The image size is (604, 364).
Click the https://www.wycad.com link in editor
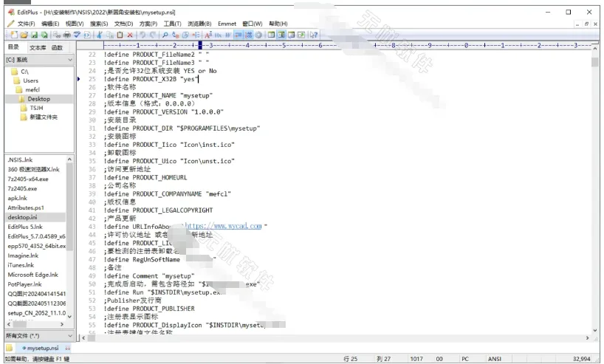(224, 226)
